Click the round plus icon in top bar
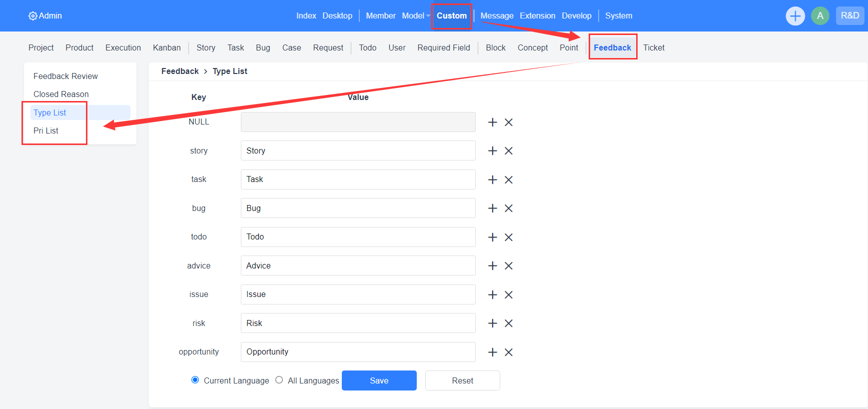Image resolution: width=868 pixels, height=409 pixels. tap(795, 16)
